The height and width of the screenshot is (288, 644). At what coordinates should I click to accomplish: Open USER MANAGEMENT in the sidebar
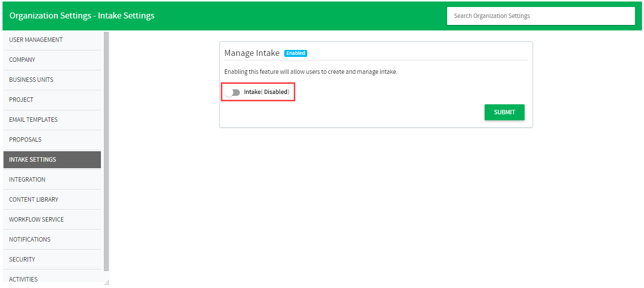52,40
